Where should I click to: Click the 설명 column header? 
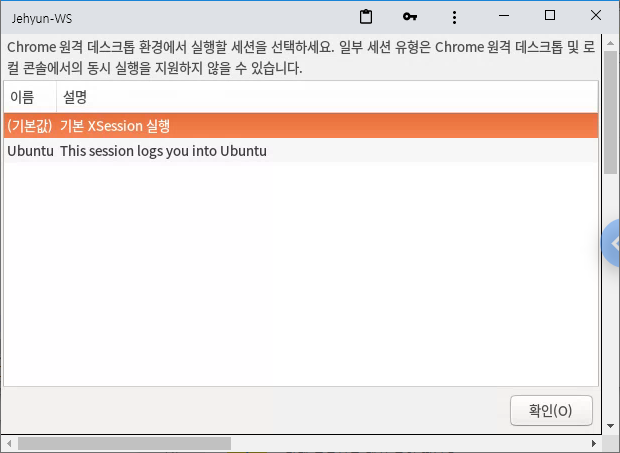coord(327,97)
